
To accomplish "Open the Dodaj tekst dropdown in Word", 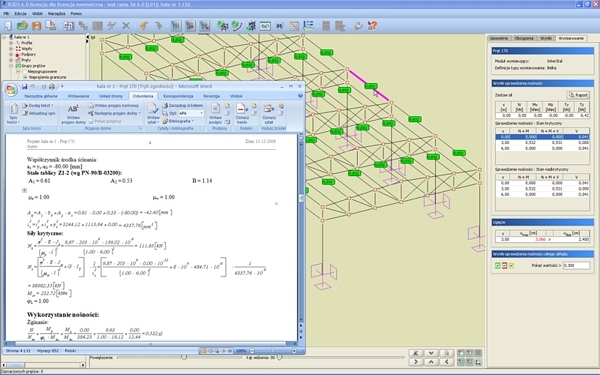I will point(38,105).
